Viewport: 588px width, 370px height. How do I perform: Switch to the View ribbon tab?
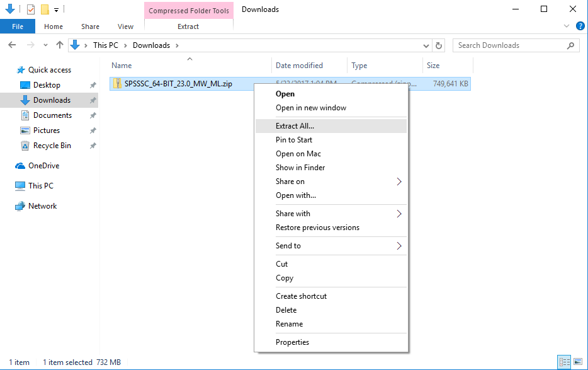[125, 26]
